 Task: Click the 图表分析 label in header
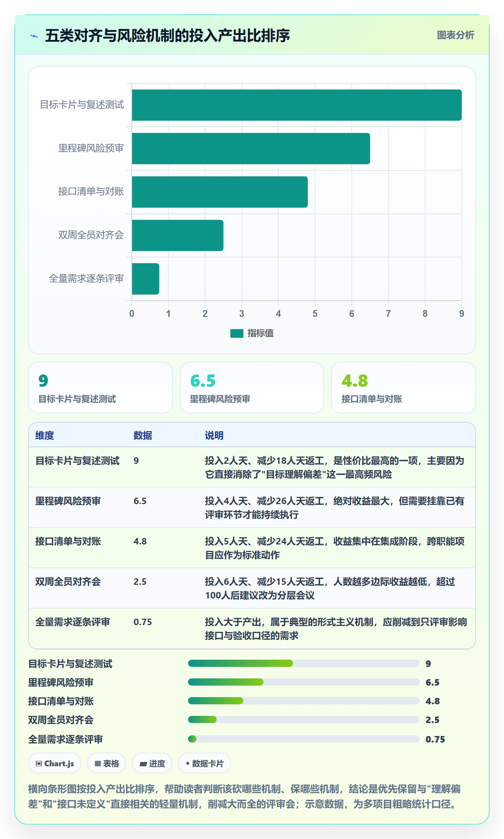455,35
